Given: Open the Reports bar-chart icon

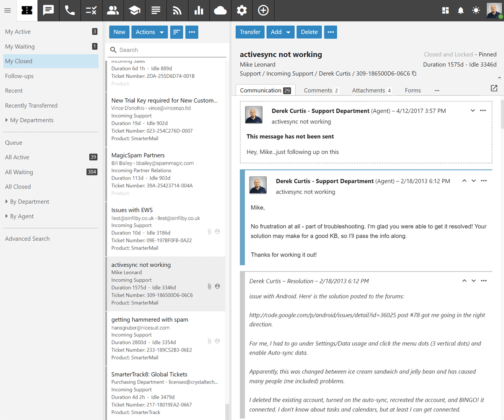Looking at the screenshot, I should (198, 10).
